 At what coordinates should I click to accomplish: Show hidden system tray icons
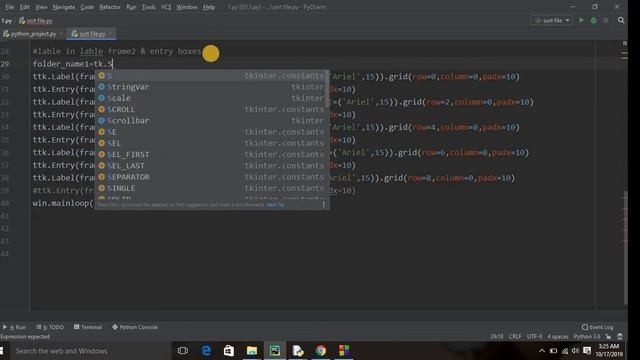(542, 351)
